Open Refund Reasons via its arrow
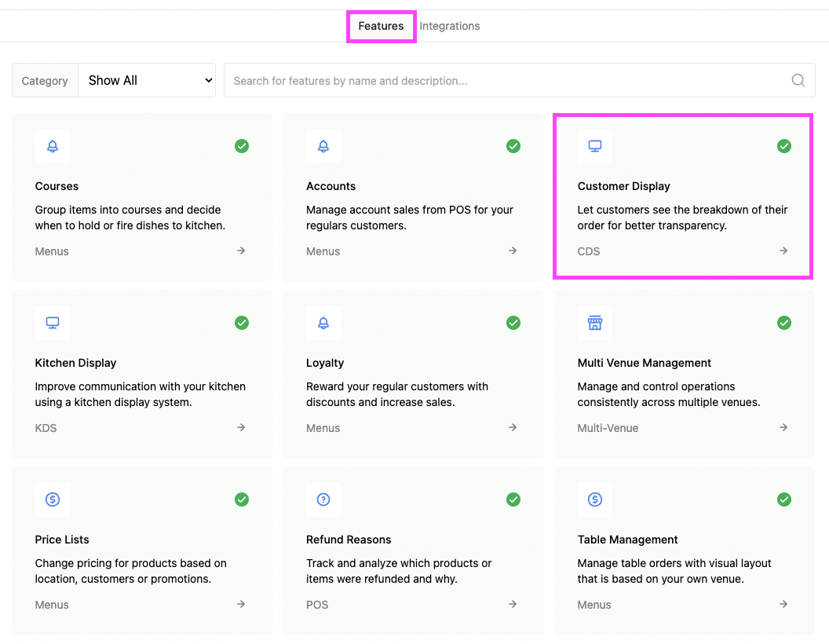Image resolution: width=829 pixels, height=644 pixels. [513, 604]
